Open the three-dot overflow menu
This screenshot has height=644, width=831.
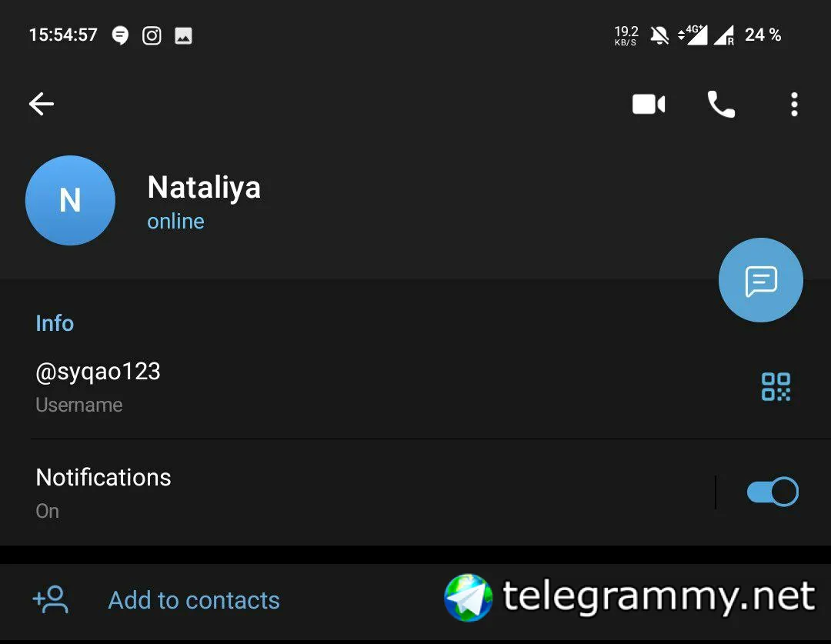tap(794, 104)
